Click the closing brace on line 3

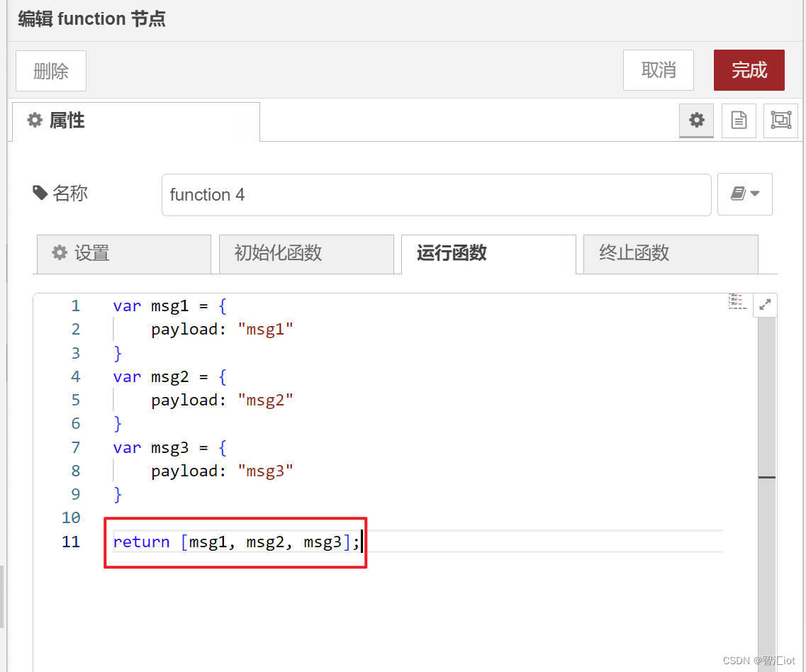click(x=118, y=353)
